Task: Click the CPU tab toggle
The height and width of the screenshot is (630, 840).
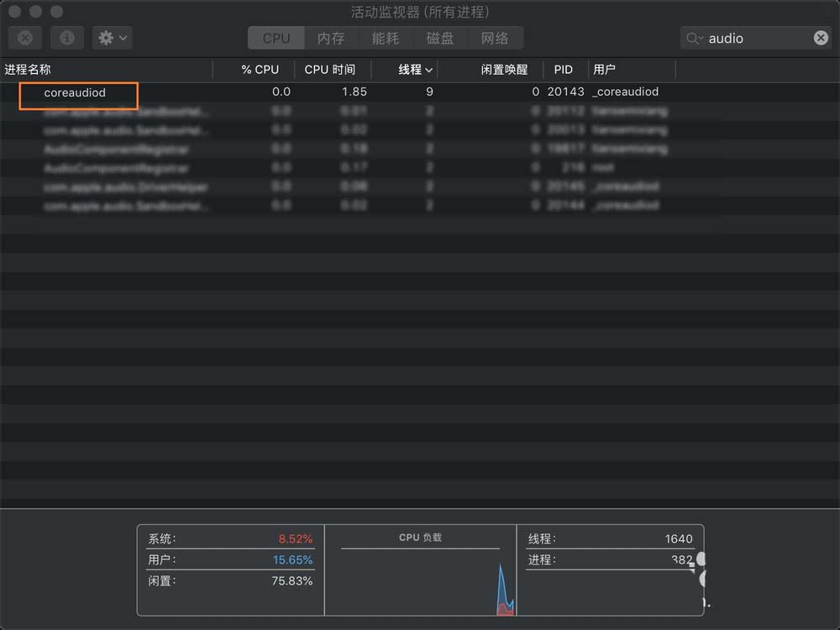Action: 276,37
